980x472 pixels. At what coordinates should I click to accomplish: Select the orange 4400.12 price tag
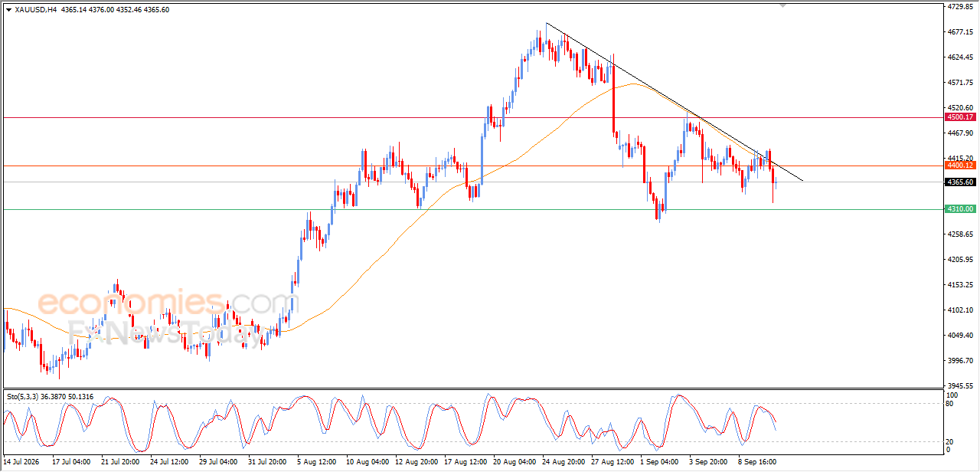point(959,166)
